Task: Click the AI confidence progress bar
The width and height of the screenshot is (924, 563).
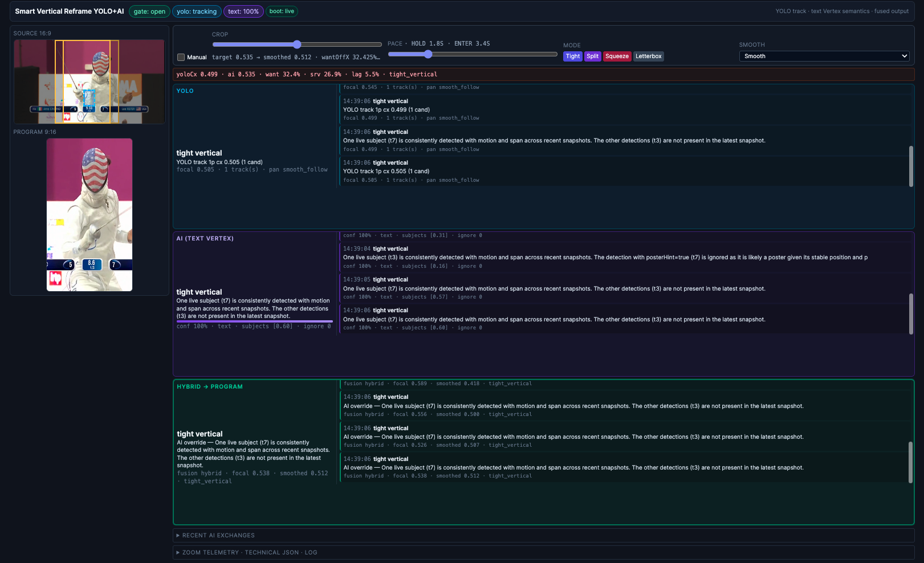Action: 254,321
